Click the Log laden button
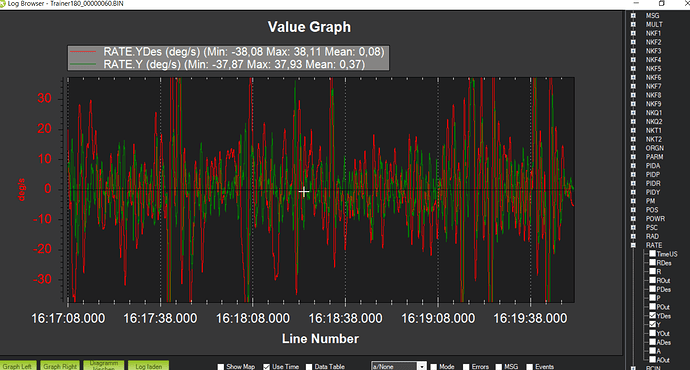Screen dimensions: 690x370 pyautogui.click(x=149, y=366)
